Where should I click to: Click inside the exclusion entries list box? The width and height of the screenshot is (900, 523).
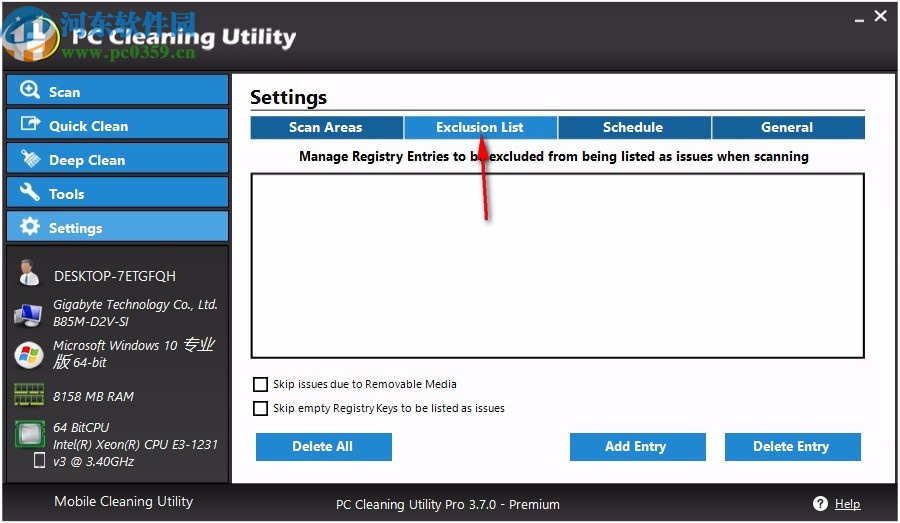coord(557,266)
